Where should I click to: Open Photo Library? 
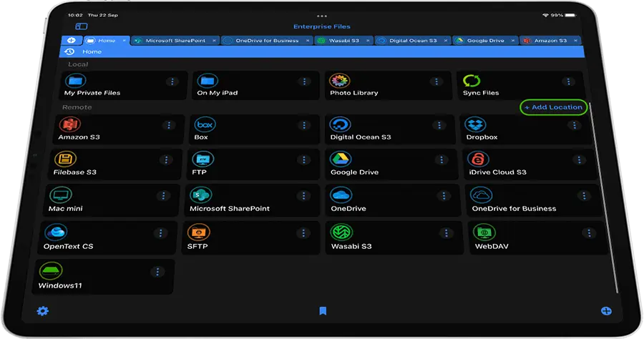(338, 81)
